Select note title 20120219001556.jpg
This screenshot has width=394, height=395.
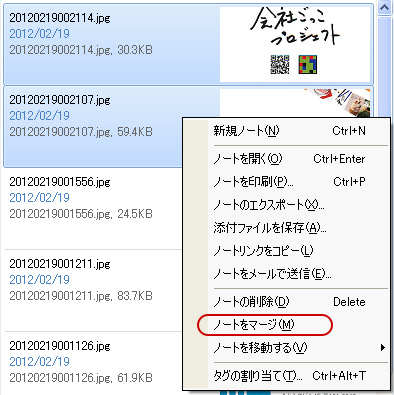click(x=60, y=182)
